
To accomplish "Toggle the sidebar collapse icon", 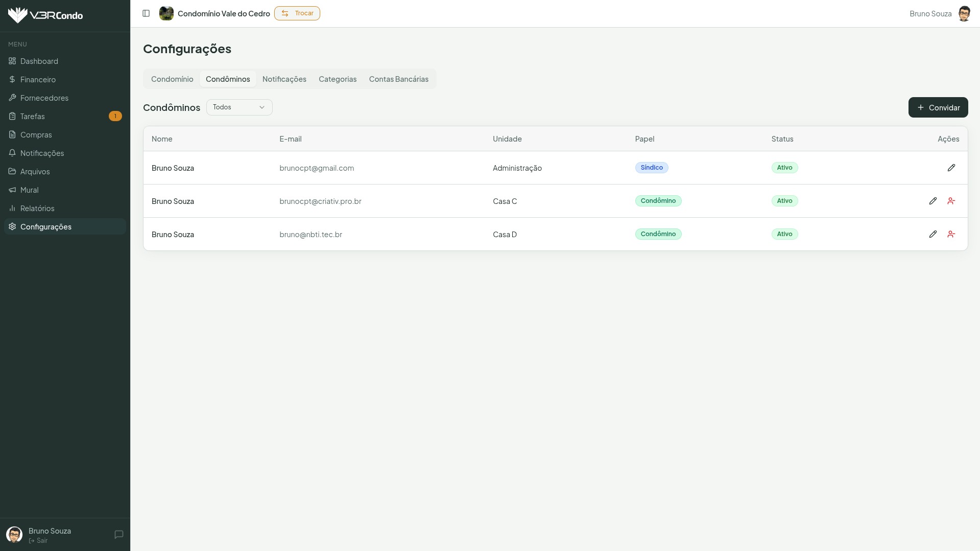I will tap(146, 13).
